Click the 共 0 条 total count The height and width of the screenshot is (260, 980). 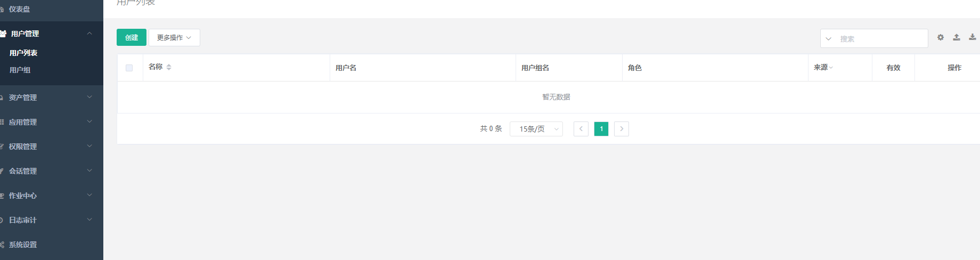tap(491, 129)
